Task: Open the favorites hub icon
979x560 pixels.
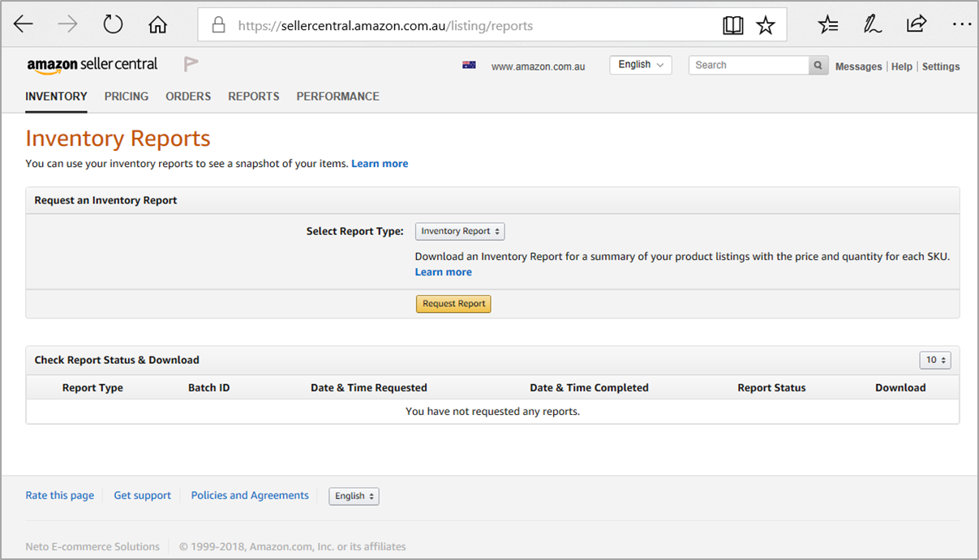Action: (828, 25)
